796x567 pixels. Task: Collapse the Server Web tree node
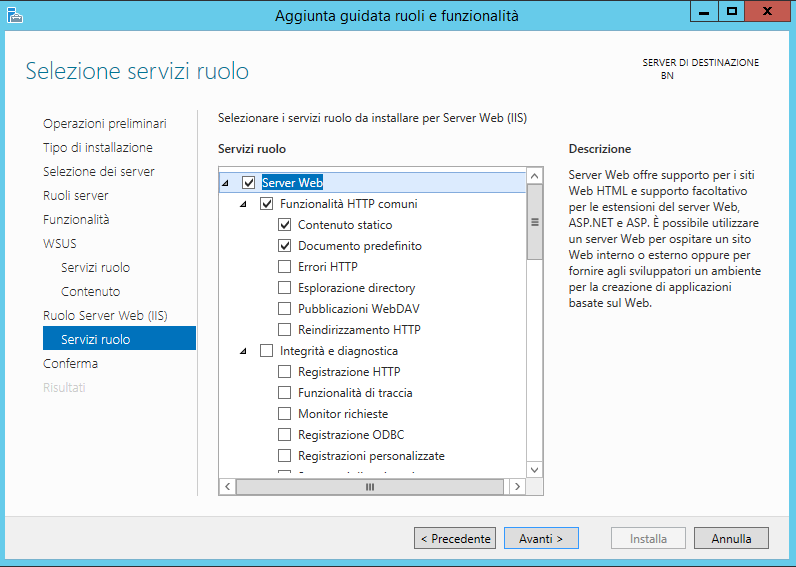[x=225, y=183]
